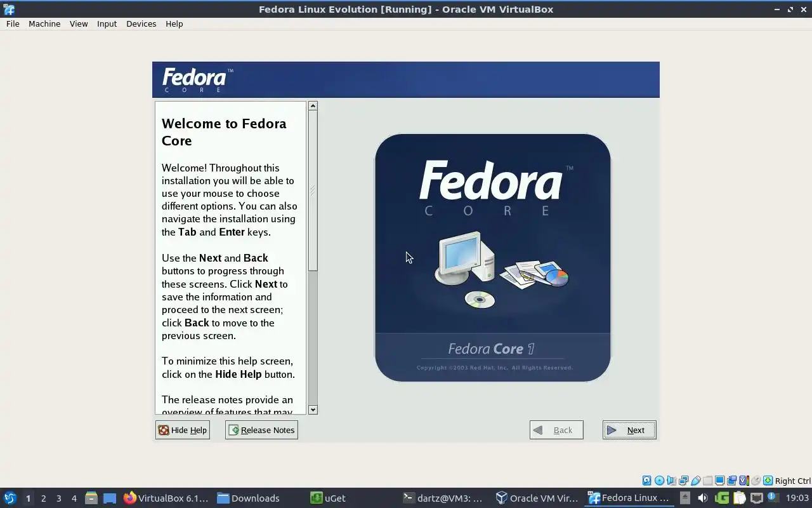Select Fedora Linux taskbar entry

coord(629,498)
